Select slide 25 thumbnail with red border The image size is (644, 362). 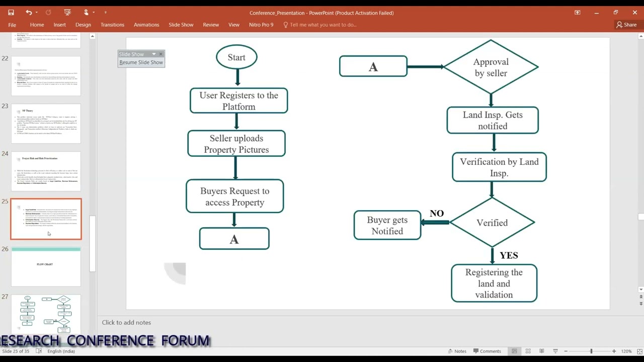coord(46,219)
